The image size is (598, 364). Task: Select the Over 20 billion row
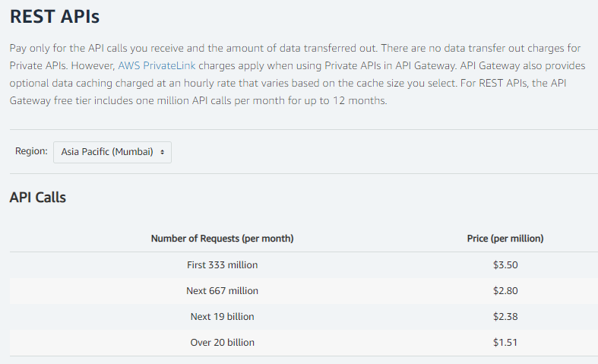[222, 343]
